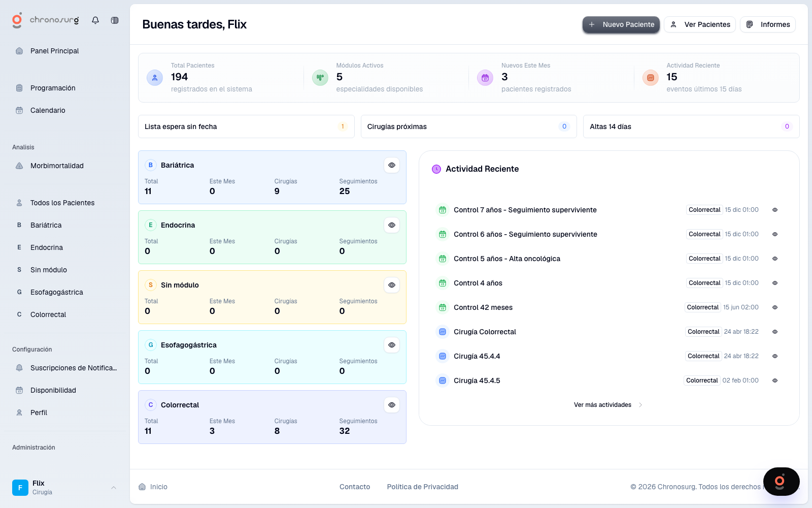Click the Bariátrica module B badge
The height and width of the screenshot is (508, 812).
point(151,165)
